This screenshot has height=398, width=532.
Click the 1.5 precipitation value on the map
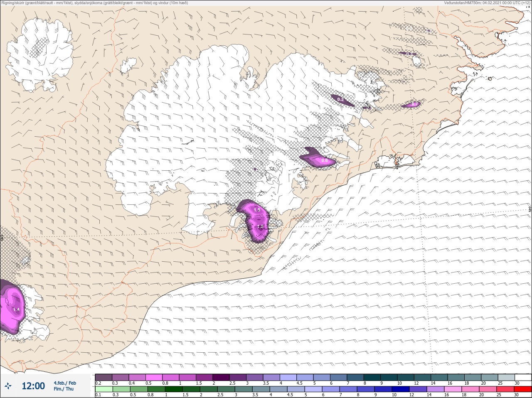coord(257,210)
